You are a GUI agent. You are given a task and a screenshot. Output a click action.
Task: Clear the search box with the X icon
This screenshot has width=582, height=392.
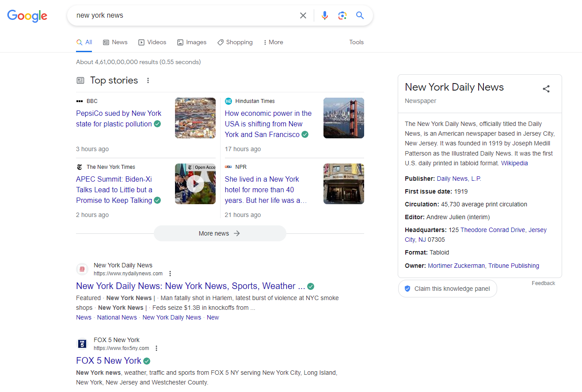click(303, 15)
